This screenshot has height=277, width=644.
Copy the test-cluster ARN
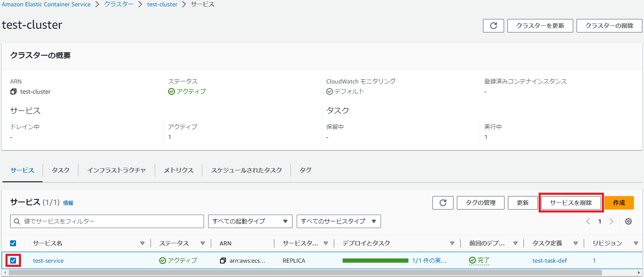click(13, 91)
